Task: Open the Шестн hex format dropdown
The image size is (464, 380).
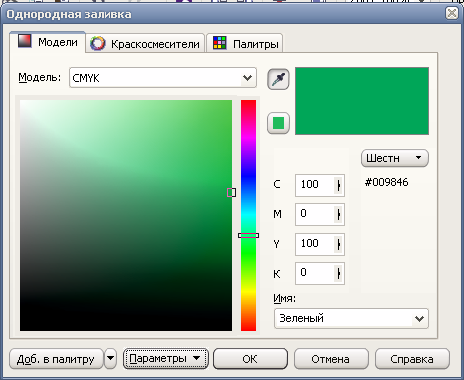Action: tap(395, 158)
